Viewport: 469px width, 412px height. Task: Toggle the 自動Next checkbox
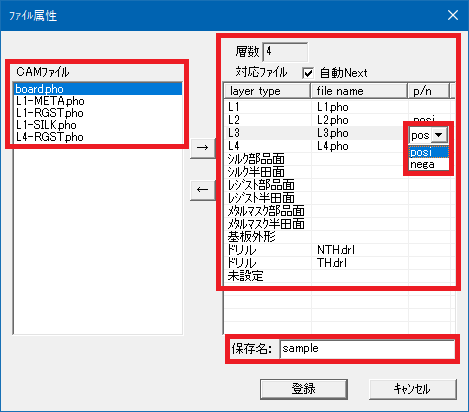(308, 73)
